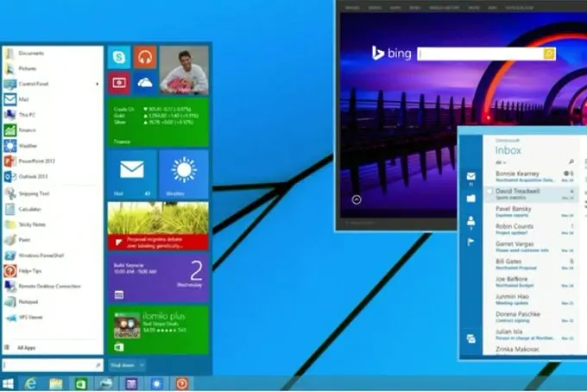The height and width of the screenshot is (392, 587).
Task: Open the red Video tile
Action: point(119,83)
